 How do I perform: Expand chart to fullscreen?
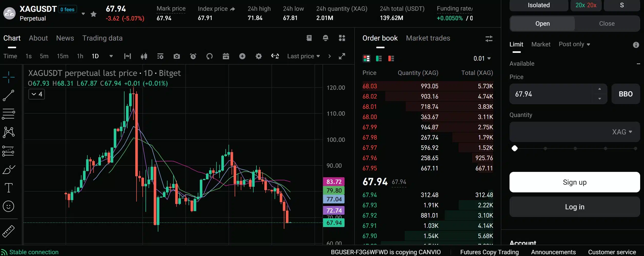point(342,56)
